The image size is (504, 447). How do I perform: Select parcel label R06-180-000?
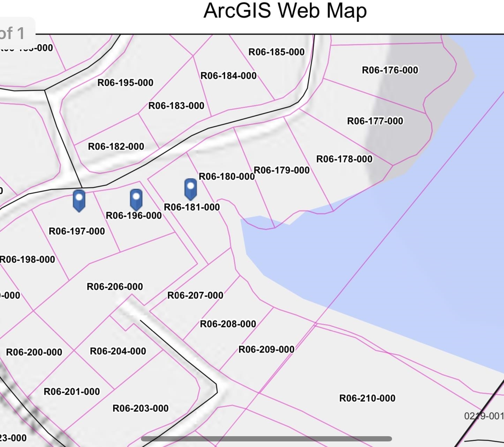pos(227,176)
